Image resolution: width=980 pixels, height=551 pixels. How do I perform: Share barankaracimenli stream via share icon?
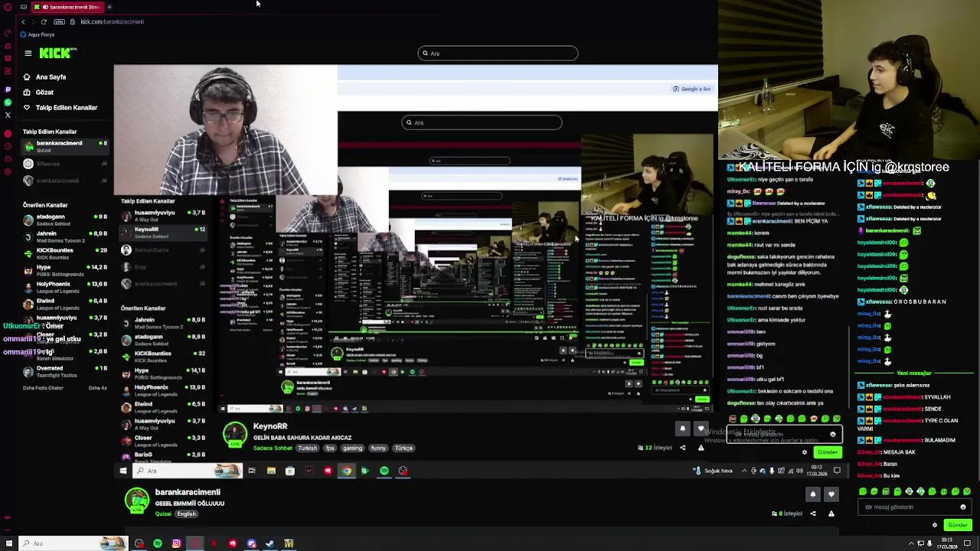click(813, 514)
